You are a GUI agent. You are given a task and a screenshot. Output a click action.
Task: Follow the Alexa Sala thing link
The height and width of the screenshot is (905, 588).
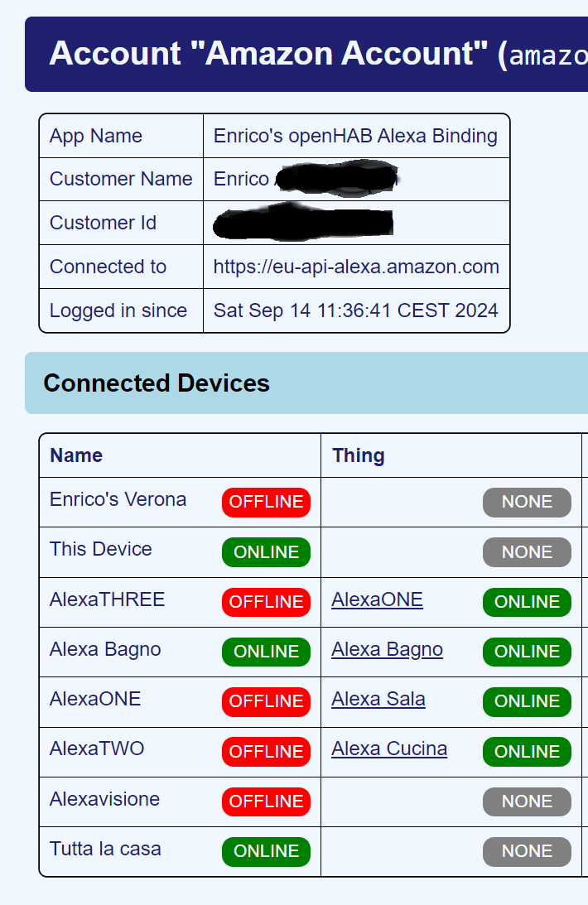[378, 700]
